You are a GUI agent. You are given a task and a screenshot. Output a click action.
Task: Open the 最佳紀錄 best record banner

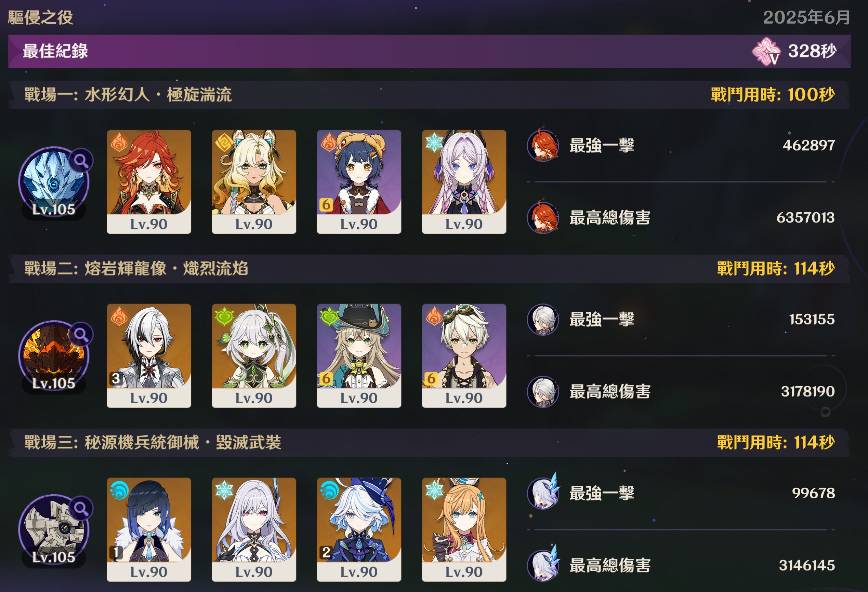[430, 52]
